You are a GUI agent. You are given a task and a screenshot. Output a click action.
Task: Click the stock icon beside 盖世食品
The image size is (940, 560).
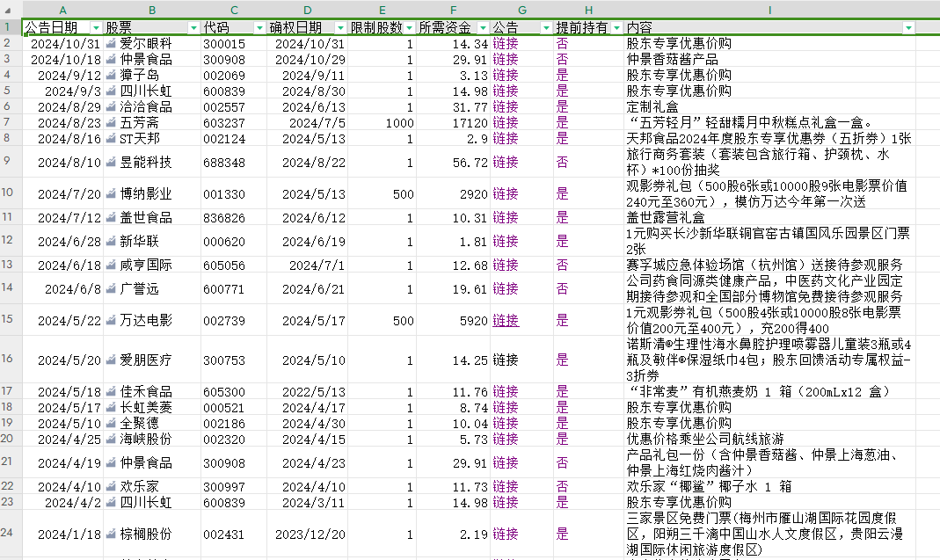(x=111, y=218)
